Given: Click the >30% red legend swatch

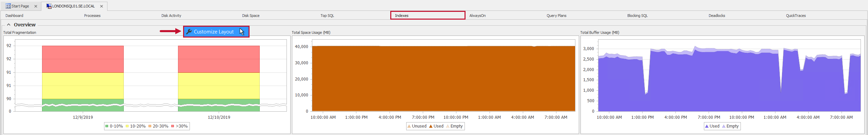Looking at the screenshot, I should pos(173,126).
